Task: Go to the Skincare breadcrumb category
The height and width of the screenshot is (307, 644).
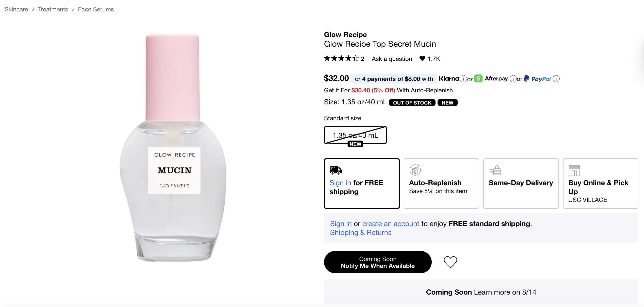Action: pos(16,9)
